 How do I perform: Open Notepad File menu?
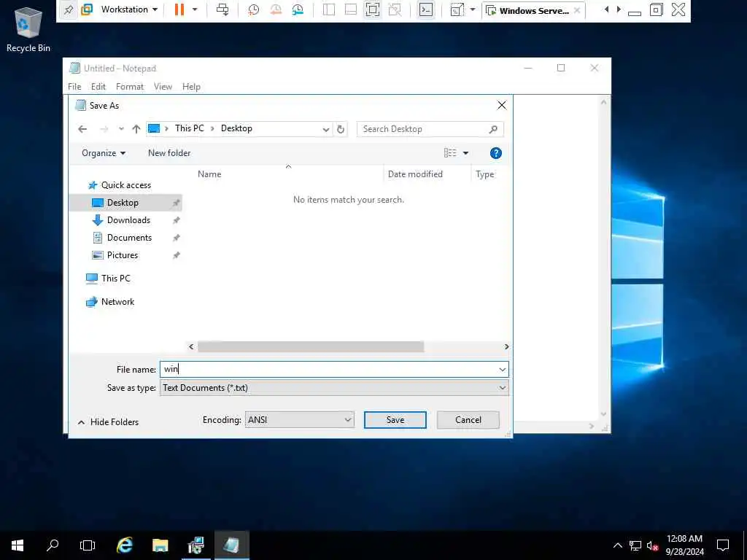74,87
